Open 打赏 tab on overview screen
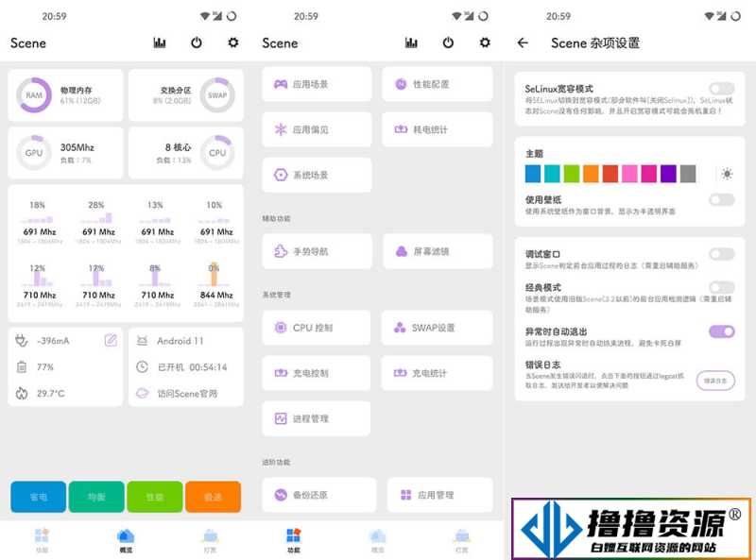This screenshot has width=756, height=560. click(x=210, y=540)
